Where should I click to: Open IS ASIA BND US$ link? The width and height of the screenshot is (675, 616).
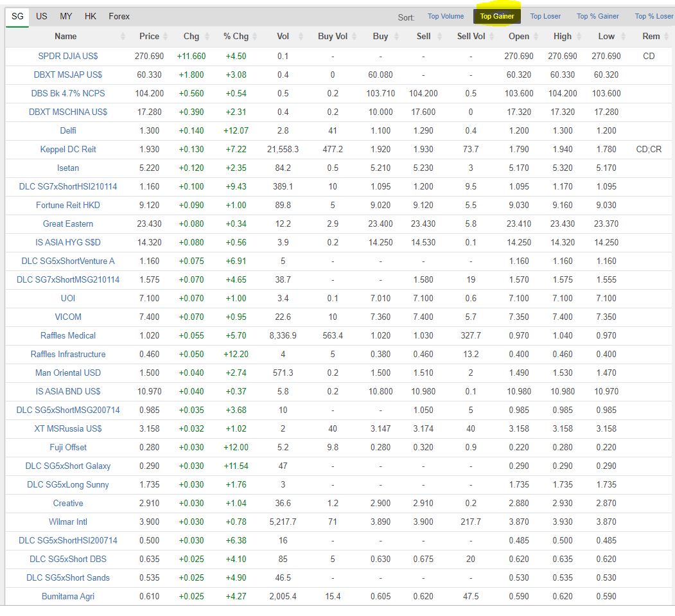tap(68, 392)
